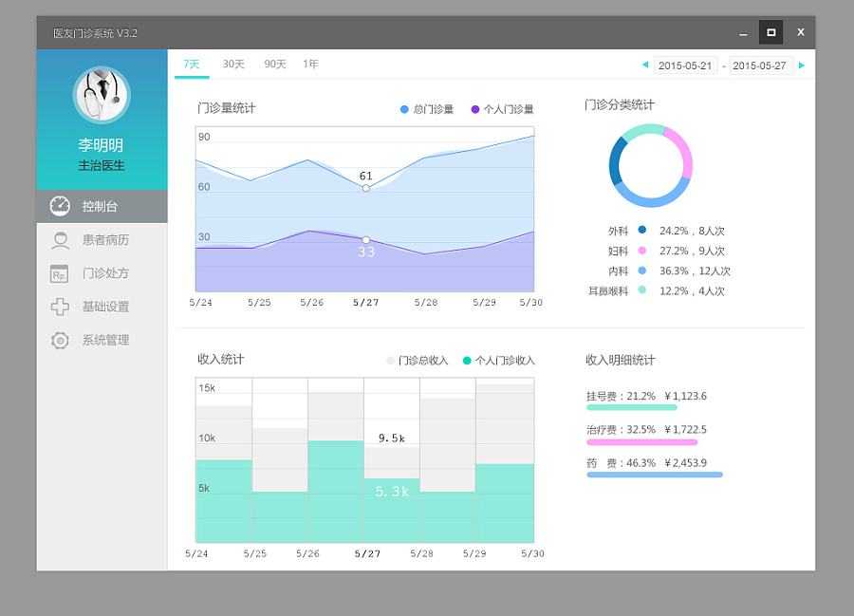Go to previous date range arrow
854x616 pixels.
tap(645, 65)
